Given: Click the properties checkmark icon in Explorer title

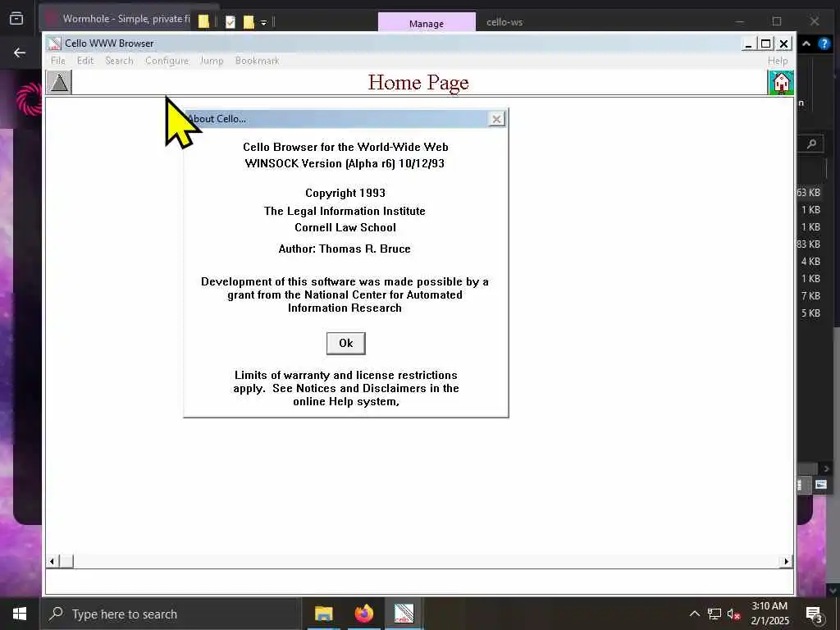Looking at the screenshot, I should [231, 22].
